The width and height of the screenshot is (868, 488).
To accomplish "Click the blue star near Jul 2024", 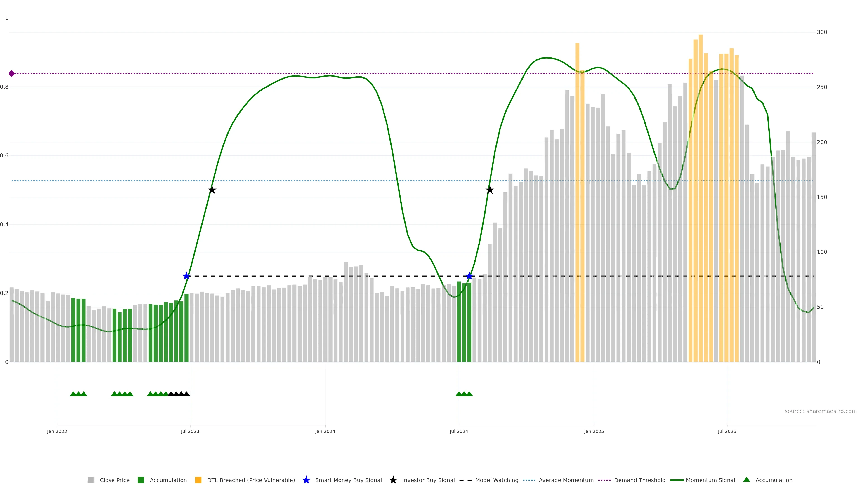I will 469,276.
